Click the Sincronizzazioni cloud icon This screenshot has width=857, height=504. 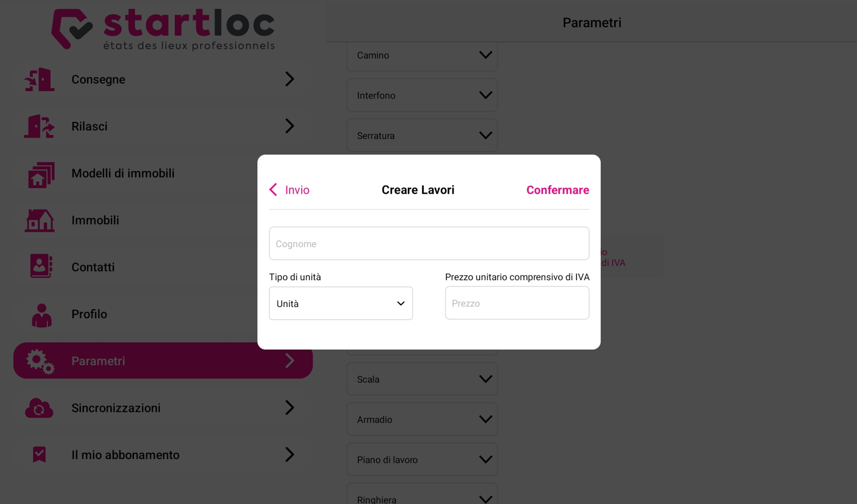(x=39, y=408)
